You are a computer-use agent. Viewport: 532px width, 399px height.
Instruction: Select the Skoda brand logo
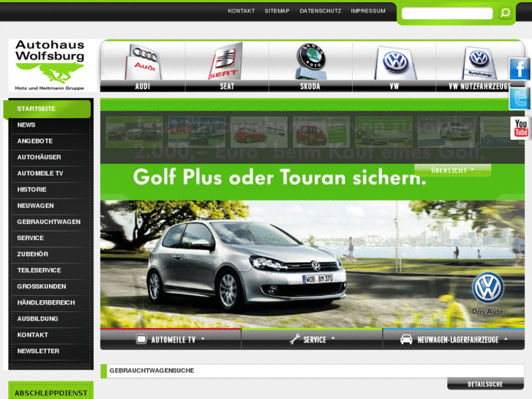(x=310, y=61)
